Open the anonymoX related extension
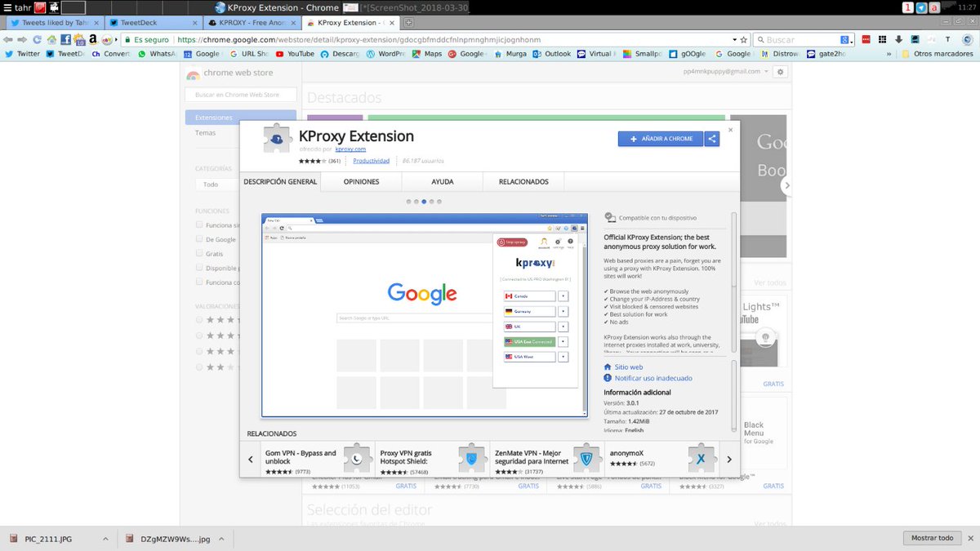980x551 pixels. (x=662, y=459)
